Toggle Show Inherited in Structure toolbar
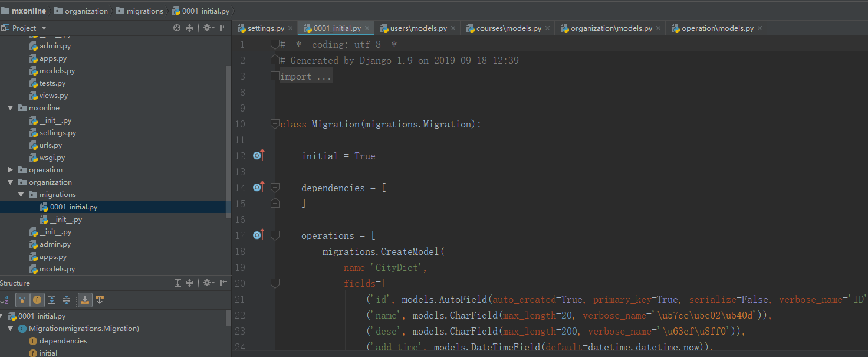 point(22,300)
